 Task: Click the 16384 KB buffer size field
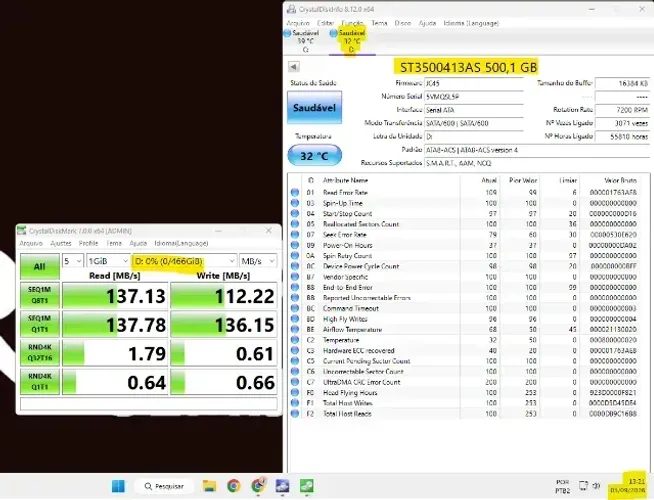(x=622, y=83)
